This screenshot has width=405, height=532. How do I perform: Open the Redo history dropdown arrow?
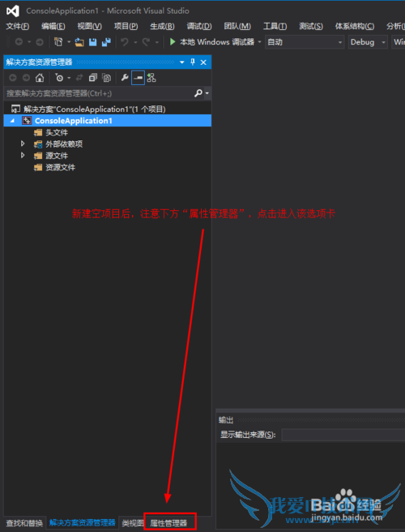click(x=156, y=42)
